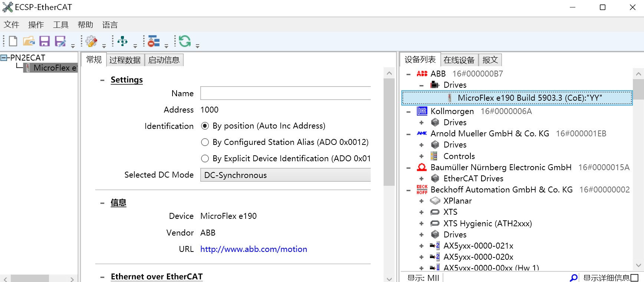Click the device list scrollbar down arrow
The image size is (644, 282).
coord(638,265)
